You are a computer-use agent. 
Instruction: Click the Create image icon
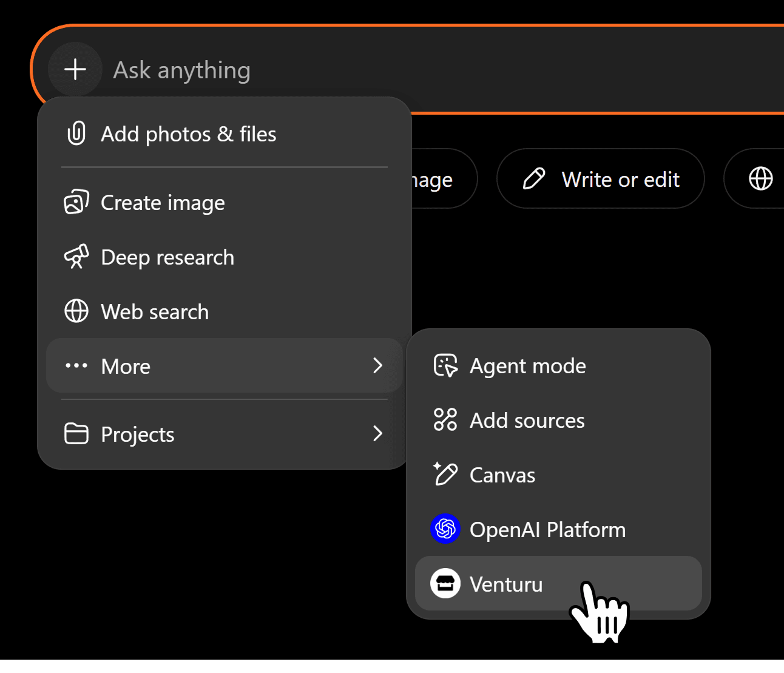click(x=76, y=202)
